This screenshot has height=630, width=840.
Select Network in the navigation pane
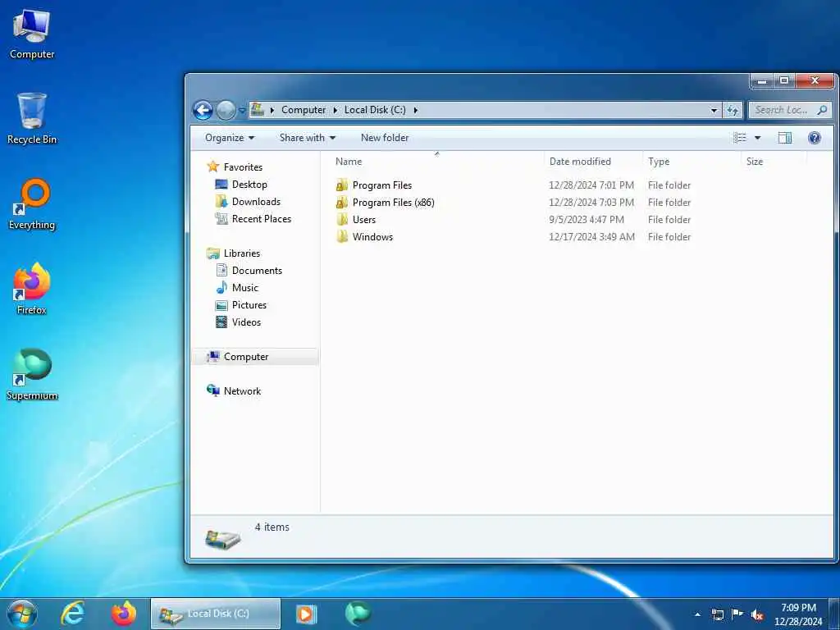242,391
